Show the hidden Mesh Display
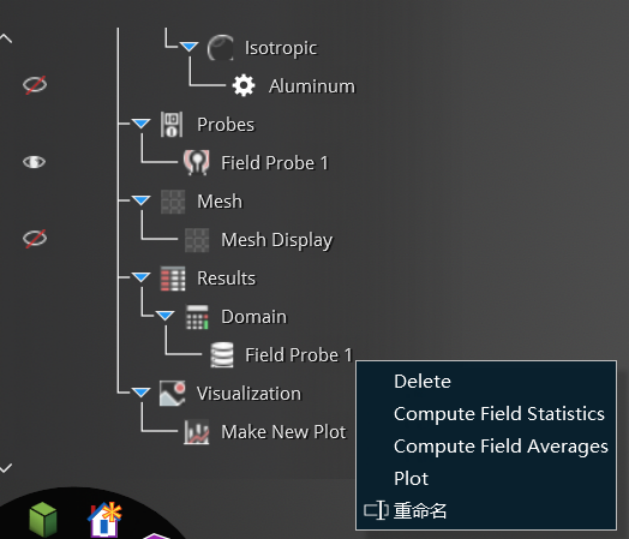The image size is (629, 539). point(35,239)
